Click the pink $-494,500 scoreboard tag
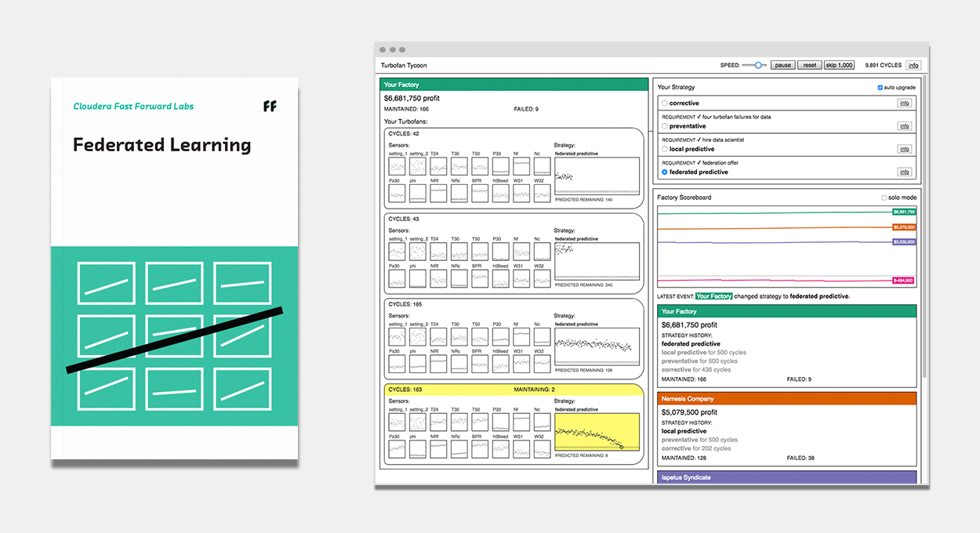Screen dimensions: 980x533 click(x=904, y=280)
